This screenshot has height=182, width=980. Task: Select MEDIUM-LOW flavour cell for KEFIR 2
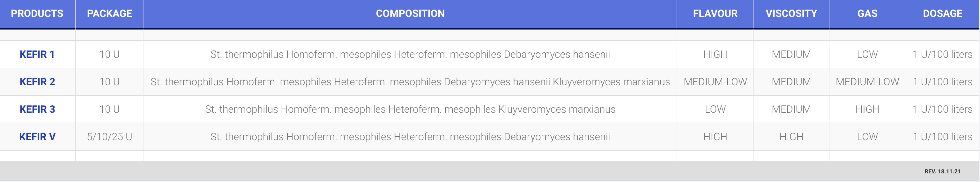(715, 82)
